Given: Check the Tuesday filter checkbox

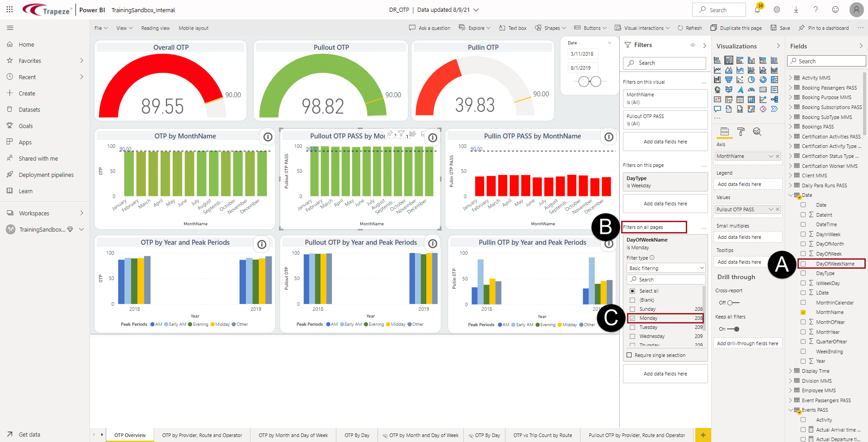Looking at the screenshot, I should click(x=632, y=327).
